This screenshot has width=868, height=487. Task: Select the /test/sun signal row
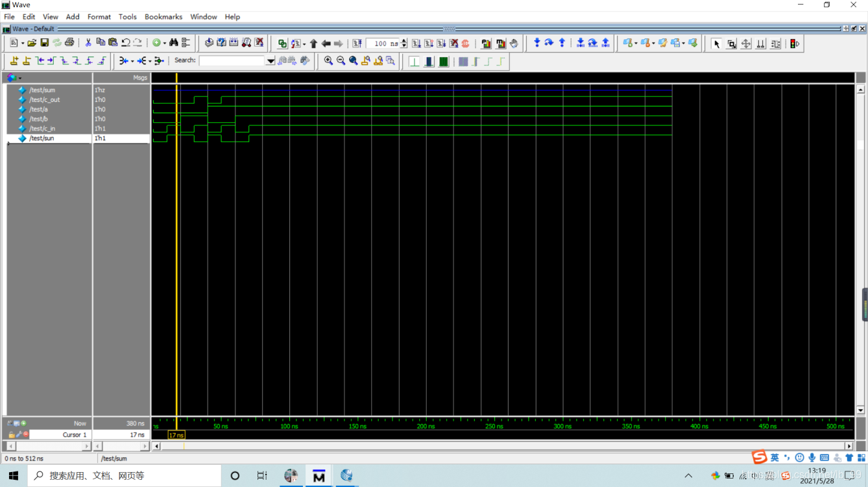pyautogui.click(x=49, y=138)
